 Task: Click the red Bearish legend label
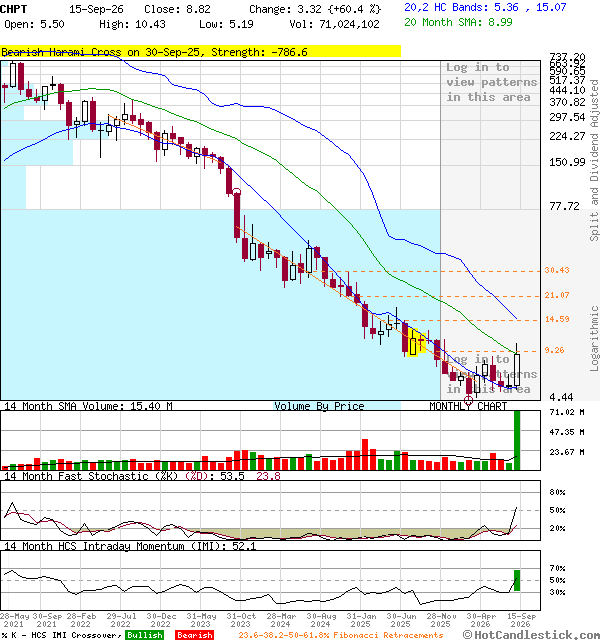(194, 635)
